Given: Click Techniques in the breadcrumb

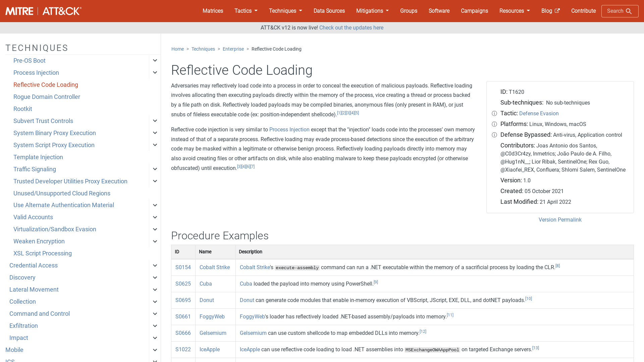Looking at the screenshot, I should [203, 49].
